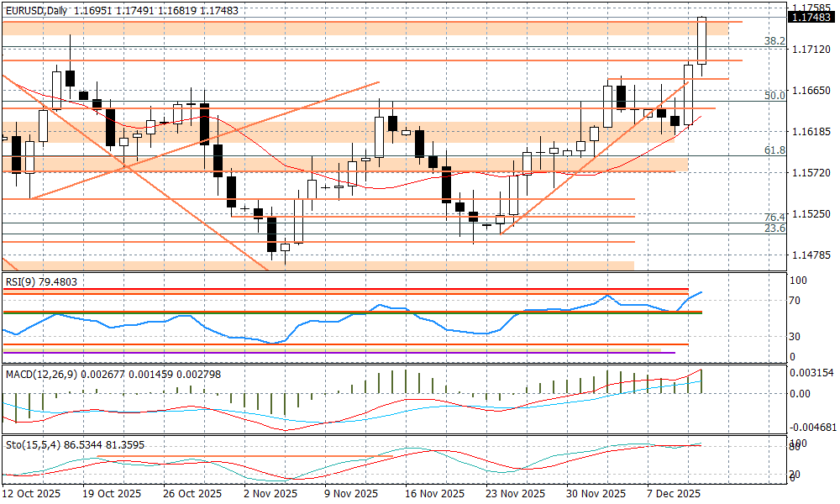Image resolution: width=840 pixels, height=504 pixels.
Task: Click the 1.14785 price axis label
Action: pyautogui.click(x=812, y=255)
